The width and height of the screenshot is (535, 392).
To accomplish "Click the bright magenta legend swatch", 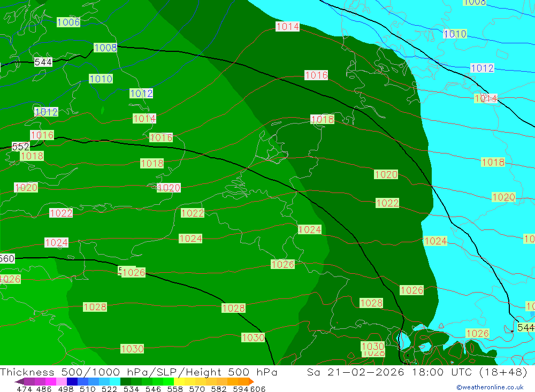I will coord(51,381).
